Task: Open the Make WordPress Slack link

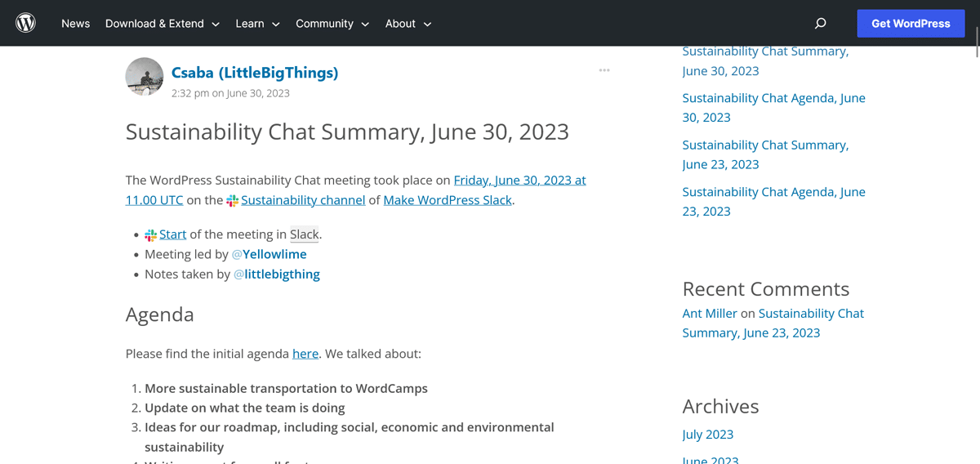Action: 448,200
